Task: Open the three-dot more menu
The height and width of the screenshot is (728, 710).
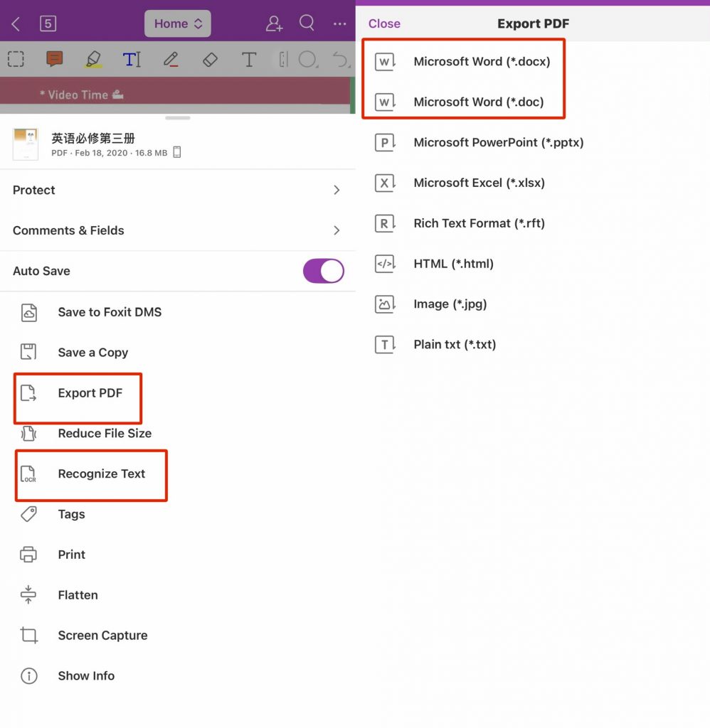Action: [339, 23]
